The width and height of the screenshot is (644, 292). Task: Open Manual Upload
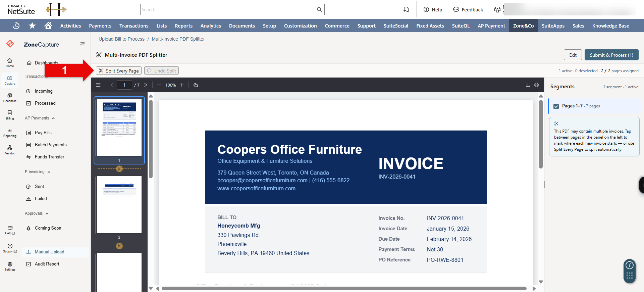pos(55,252)
